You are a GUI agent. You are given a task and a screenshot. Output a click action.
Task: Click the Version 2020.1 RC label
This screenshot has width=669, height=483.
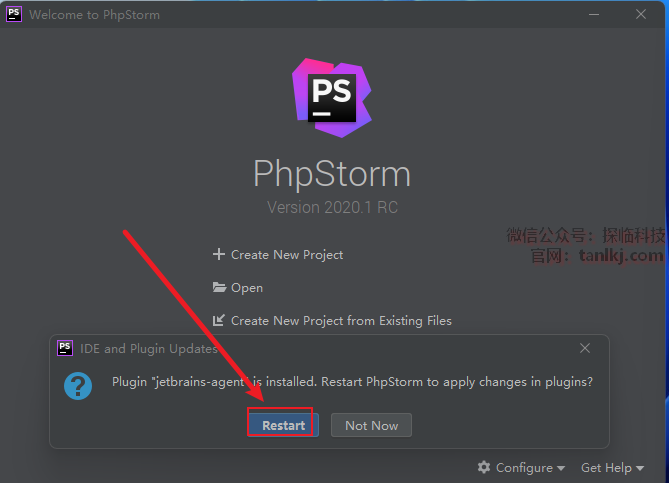(x=332, y=208)
